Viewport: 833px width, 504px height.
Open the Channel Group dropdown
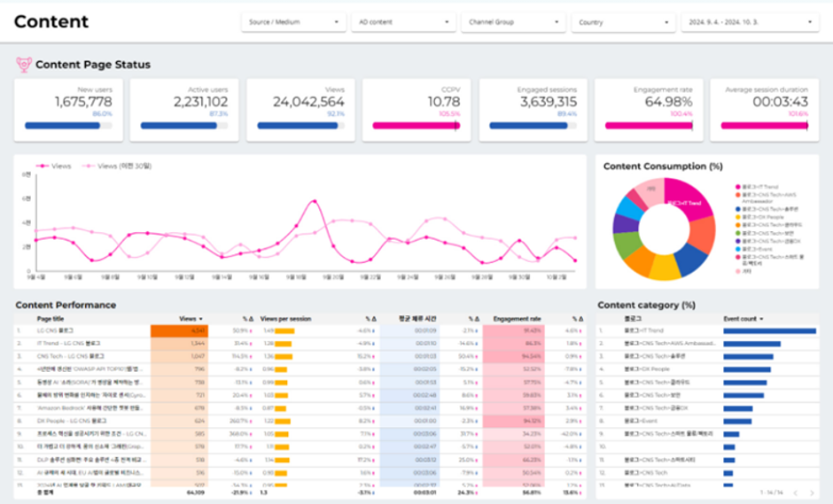click(x=513, y=22)
